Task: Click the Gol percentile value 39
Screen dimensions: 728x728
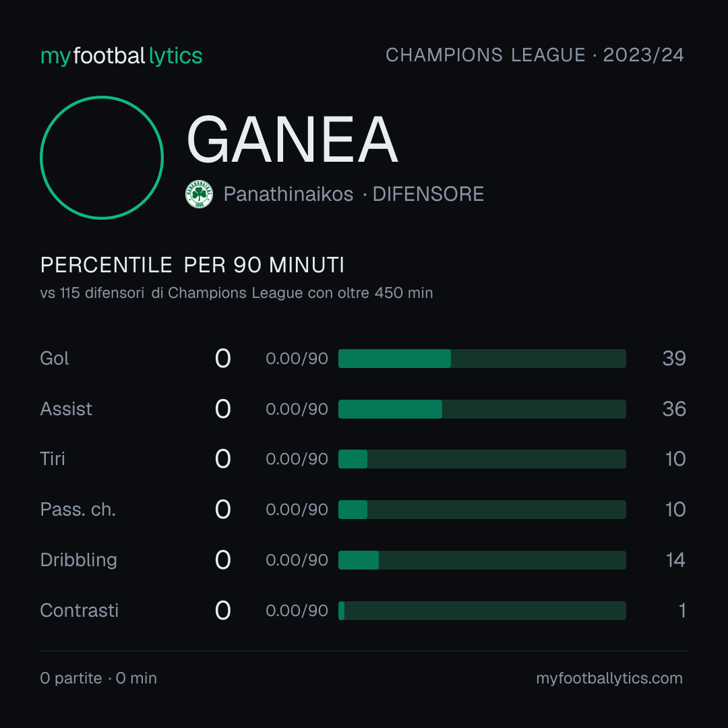Action: point(674,359)
